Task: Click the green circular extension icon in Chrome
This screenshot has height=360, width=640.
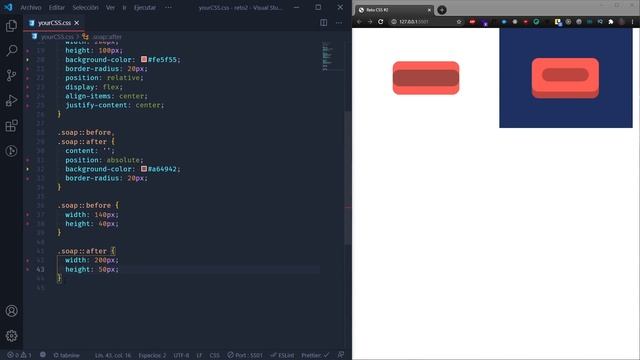Action: pyautogui.click(x=536, y=22)
